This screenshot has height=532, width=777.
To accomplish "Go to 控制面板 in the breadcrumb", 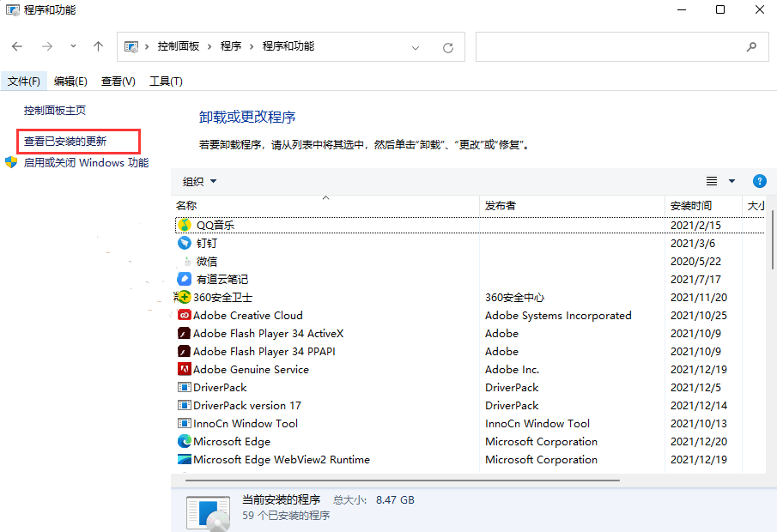I will click(179, 46).
